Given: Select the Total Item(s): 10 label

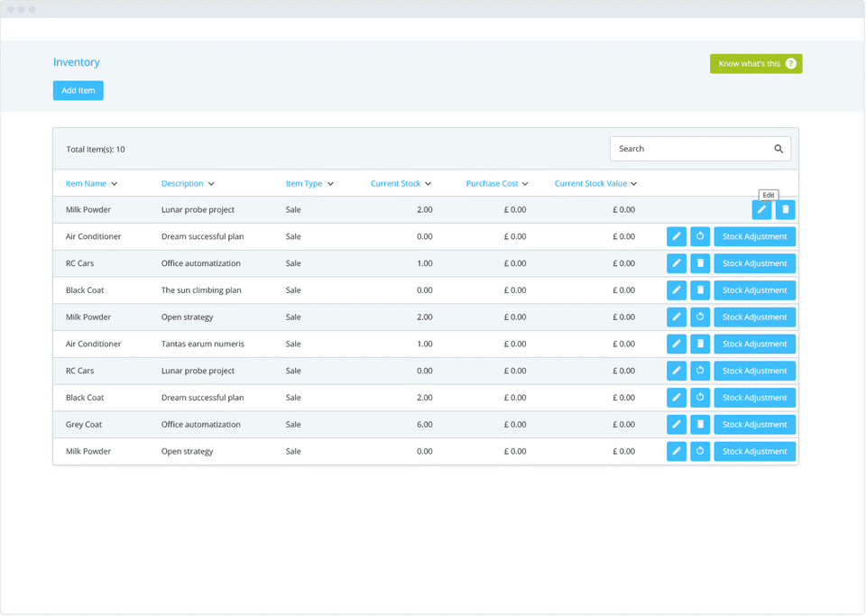Looking at the screenshot, I should click(96, 150).
